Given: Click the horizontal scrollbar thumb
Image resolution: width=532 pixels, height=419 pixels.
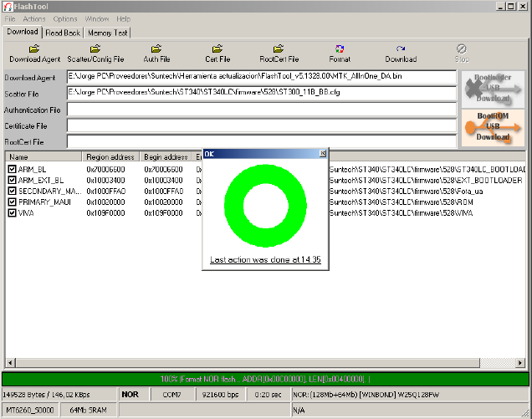Looking at the screenshot, I should point(248,363).
